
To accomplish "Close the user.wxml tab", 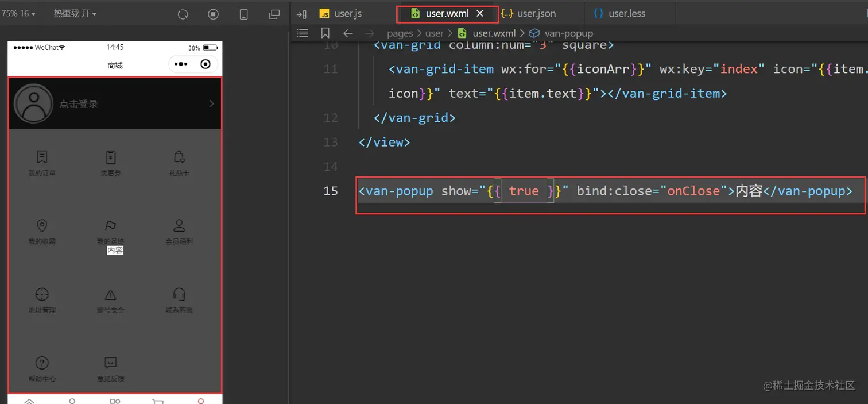I will click(x=480, y=13).
